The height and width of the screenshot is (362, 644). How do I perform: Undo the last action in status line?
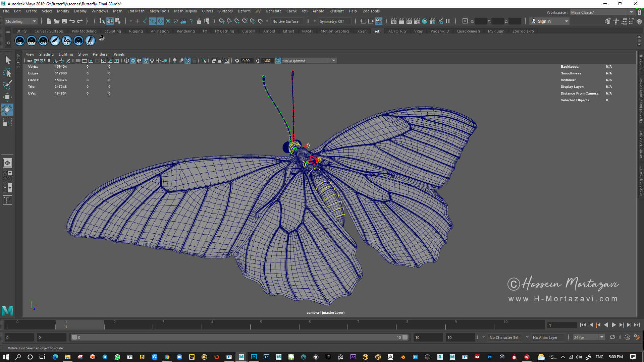click(x=72, y=21)
